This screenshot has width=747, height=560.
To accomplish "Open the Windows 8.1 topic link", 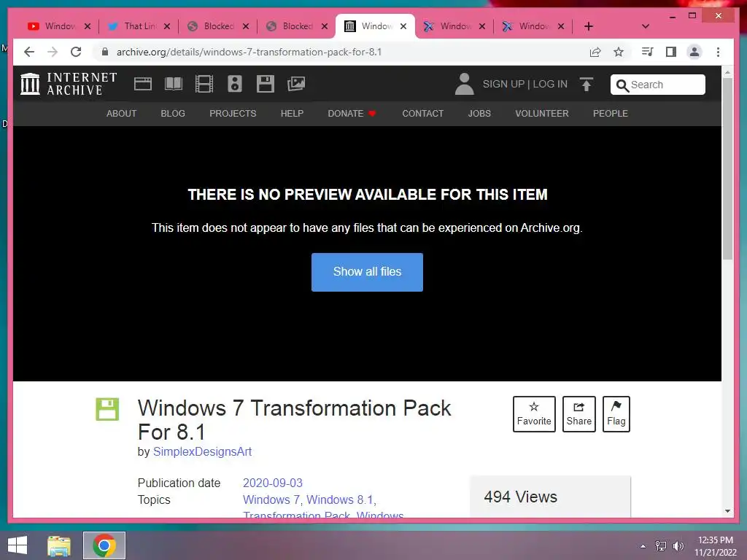I will point(340,499).
